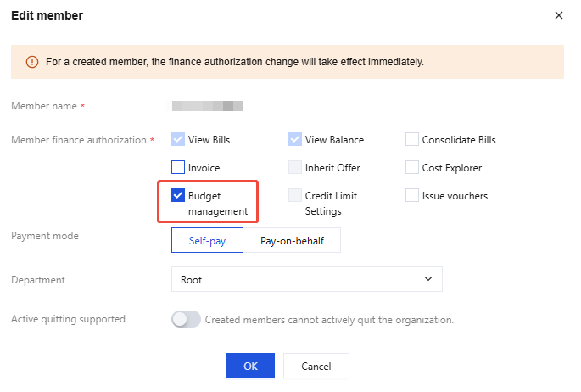Enable the Consolidate Bills checkbox
Image resolution: width=581 pixels, height=392 pixels.
(x=412, y=140)
